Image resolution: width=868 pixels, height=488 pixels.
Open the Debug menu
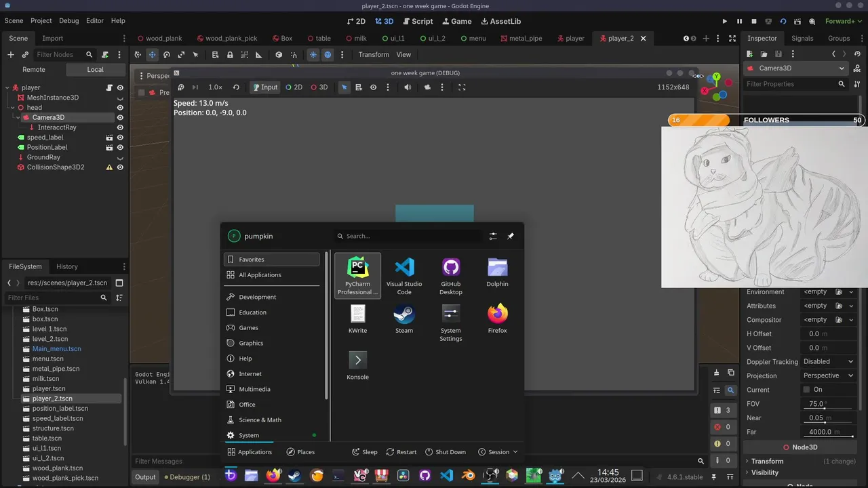[x=68, y=21]
